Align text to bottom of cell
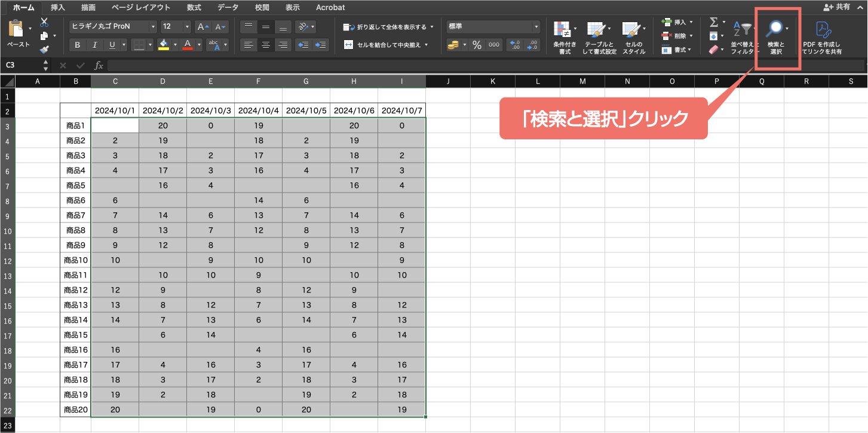 (x=283, y=27)
